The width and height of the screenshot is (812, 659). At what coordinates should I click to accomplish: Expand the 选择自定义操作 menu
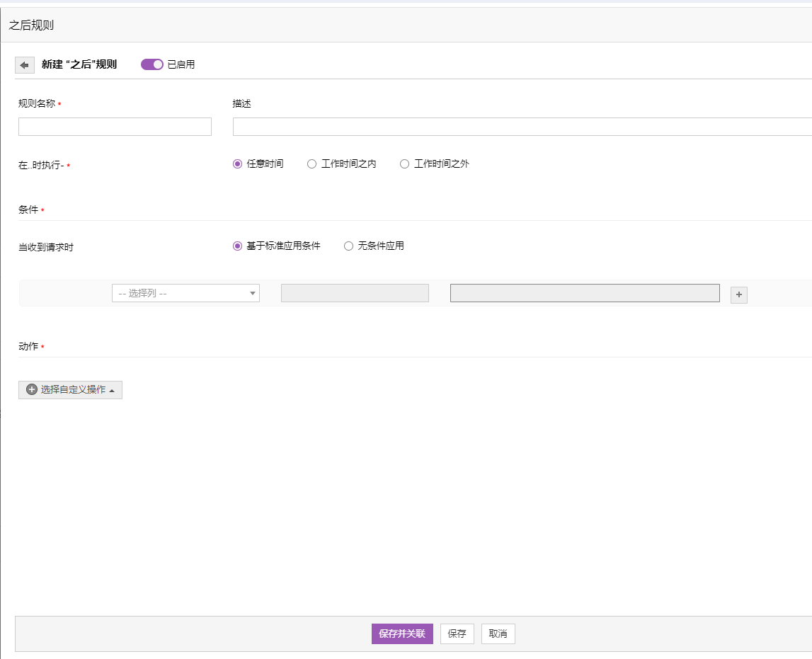point(70,390)
